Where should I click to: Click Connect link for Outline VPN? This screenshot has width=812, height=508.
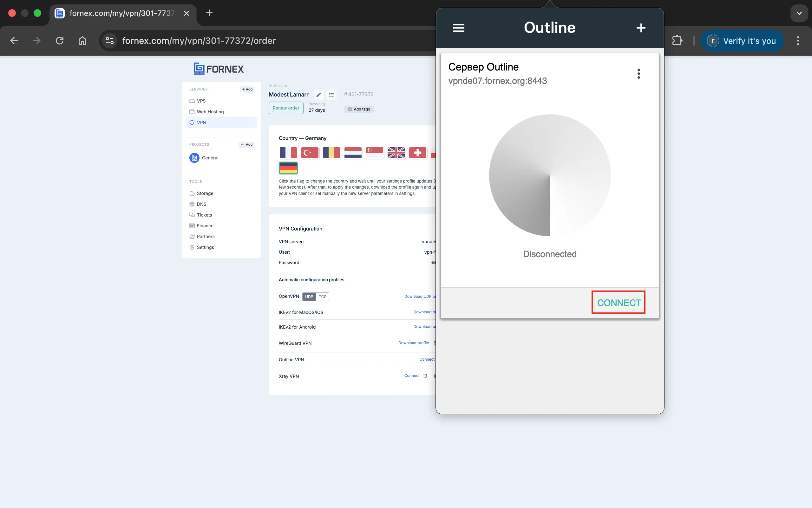(x=427, y=359)
